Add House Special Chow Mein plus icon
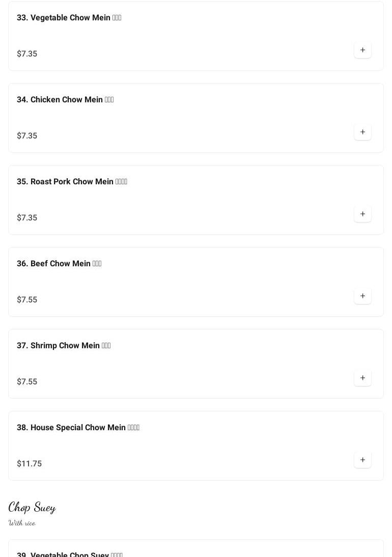Image resolution: width=392 pixels, height=557 pixels. 362,460
